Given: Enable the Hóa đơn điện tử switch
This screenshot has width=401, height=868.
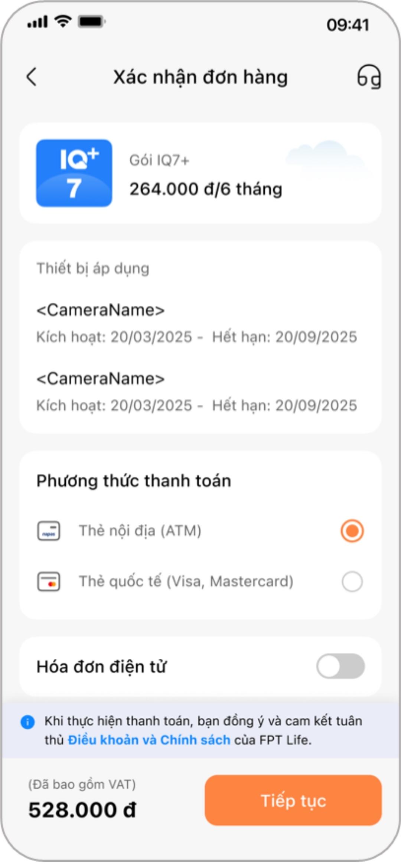Looking at the screenshot, I should tap(340, 666).
